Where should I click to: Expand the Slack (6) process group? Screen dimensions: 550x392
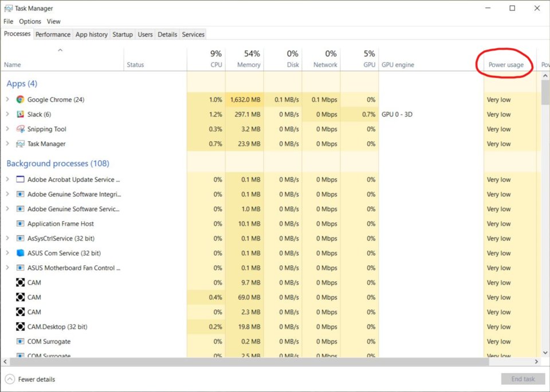pyautogui.click(x=7, y=114)
